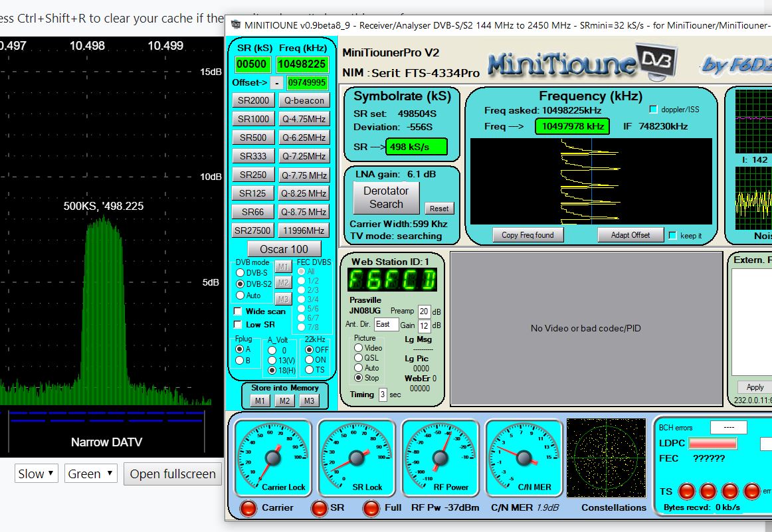The height and width of the screenshot is (532, 772).
Task: Enable the Low SR checkbox
Action: tap(238, 324)
